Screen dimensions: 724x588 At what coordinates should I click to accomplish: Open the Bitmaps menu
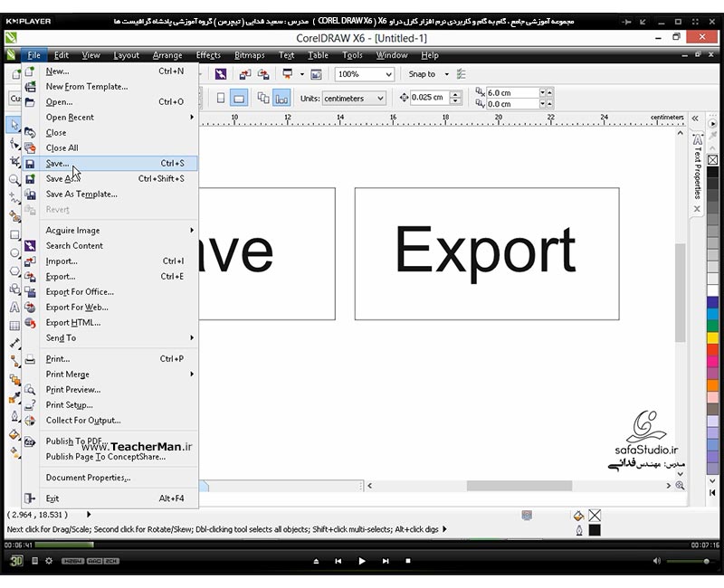click(x=250, y=55)
